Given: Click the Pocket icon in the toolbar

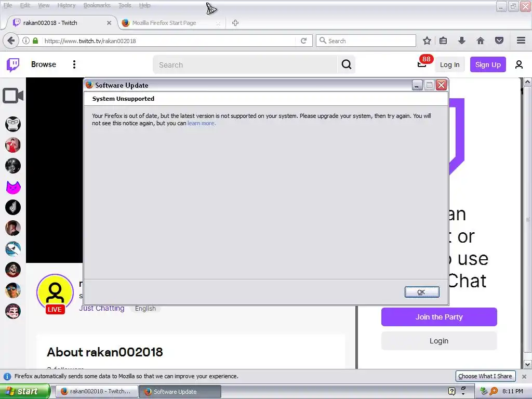Looking at the screenshot, I should tap(499, 41).
